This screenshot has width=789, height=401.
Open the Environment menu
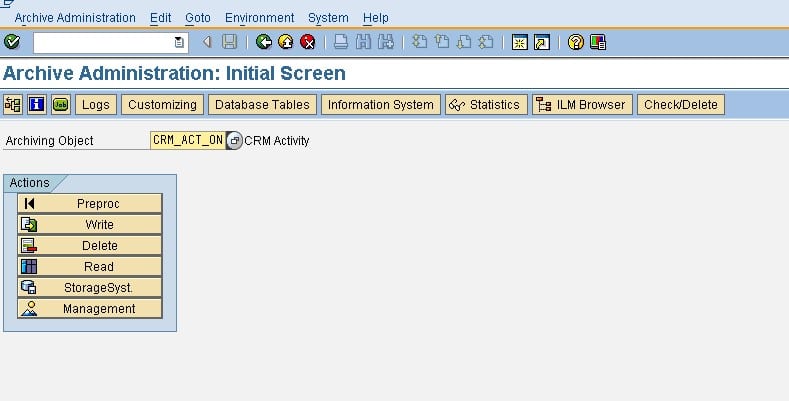click(259, 18)
